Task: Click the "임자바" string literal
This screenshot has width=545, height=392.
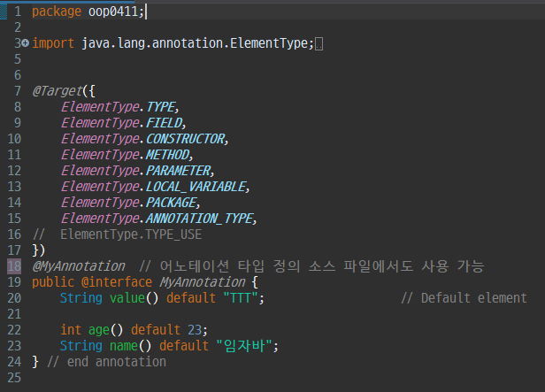Action: [x=244, y=346]
